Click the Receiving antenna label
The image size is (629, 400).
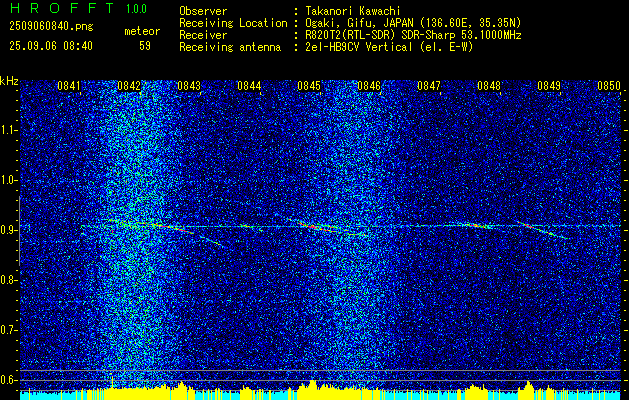tap(230, 47)
